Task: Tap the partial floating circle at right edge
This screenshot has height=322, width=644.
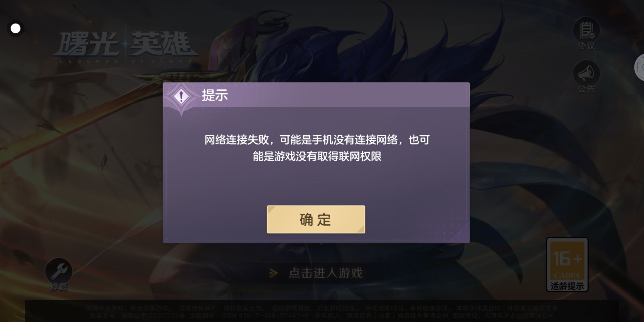Action: point(639,67)
